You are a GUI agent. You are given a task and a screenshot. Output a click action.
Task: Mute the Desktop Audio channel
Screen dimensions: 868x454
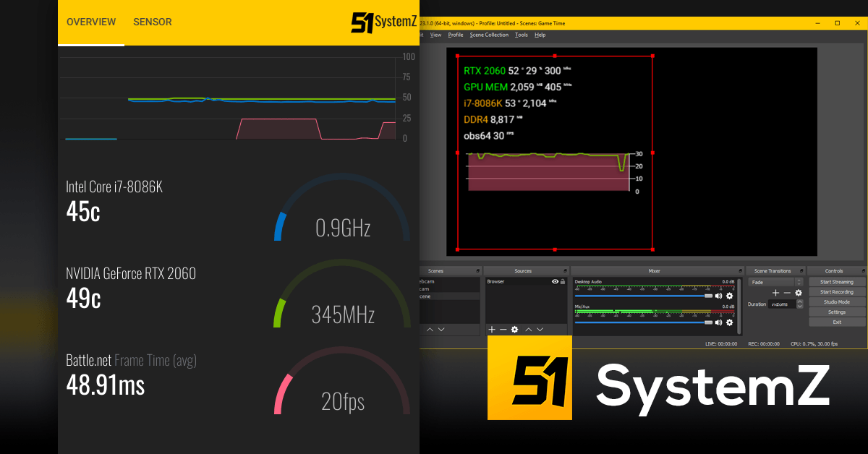[x=718, y=296]
